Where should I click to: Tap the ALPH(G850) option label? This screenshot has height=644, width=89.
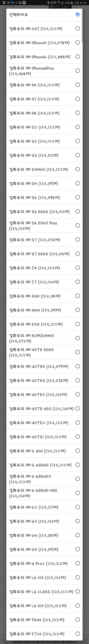(x=31, y=338)
